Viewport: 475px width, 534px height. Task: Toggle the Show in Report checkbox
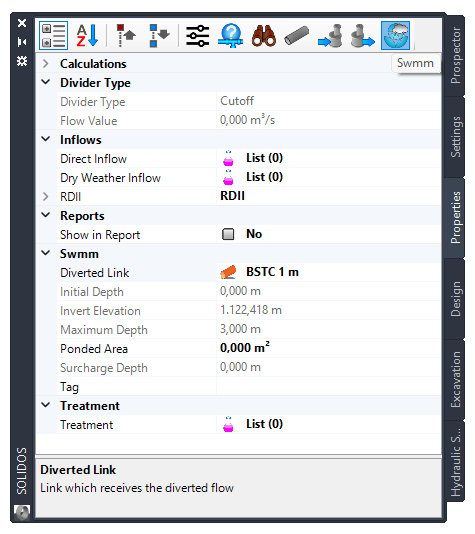coord(228,234)
